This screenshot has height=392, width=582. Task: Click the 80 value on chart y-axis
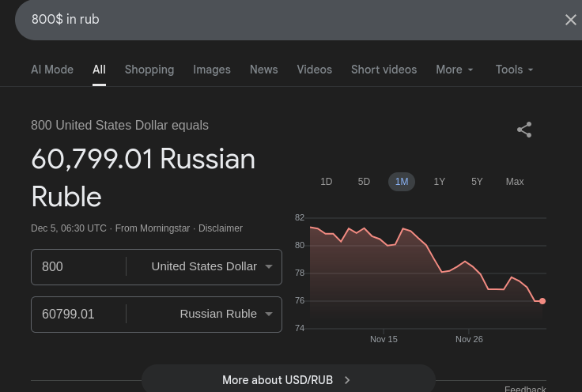(300, 246)
